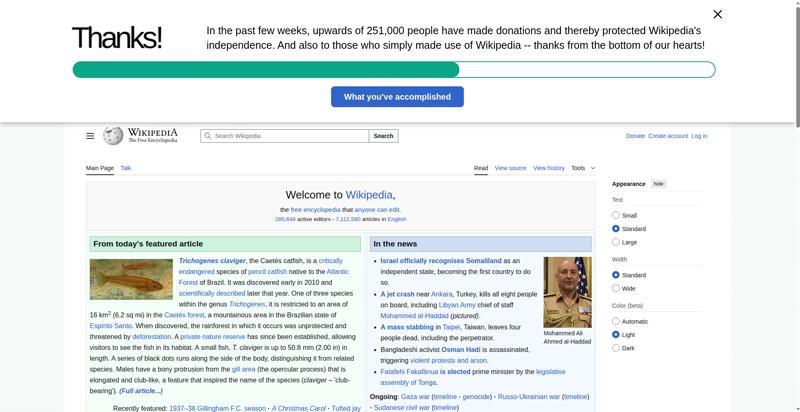Screen dimensions: 800x412
Task: Click the Search button
Action: click(383, 136)
